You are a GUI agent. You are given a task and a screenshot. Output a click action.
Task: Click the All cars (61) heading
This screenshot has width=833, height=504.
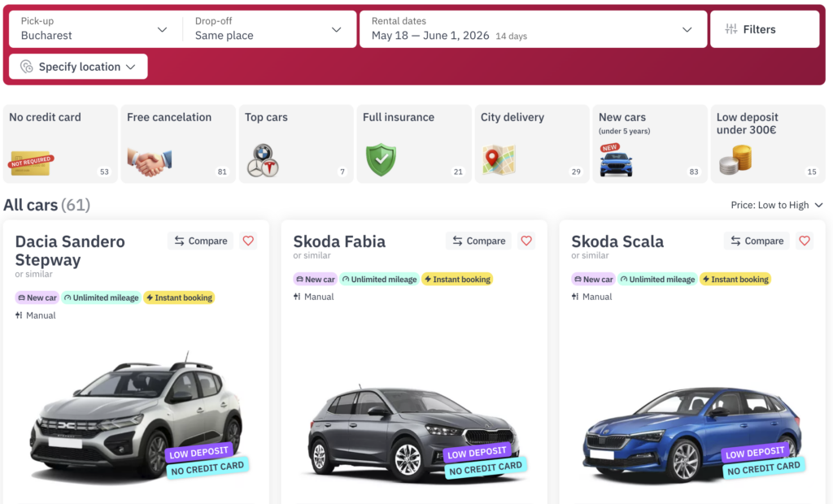click(x=46, y=205)
